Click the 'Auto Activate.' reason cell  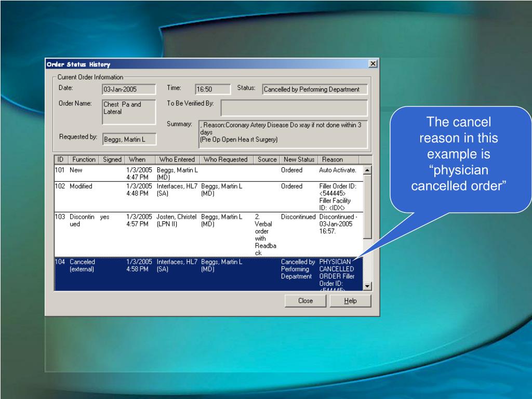[338, 170]
